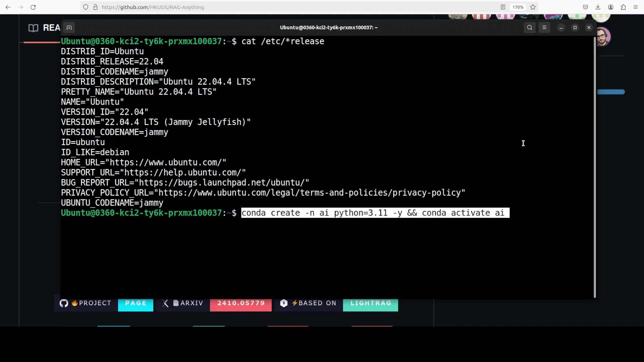This screenshot has height=362, width=644.
Task: Open the ARXIV 2410.05779 link
Action: pyautogui.click(x=240, y=303)
